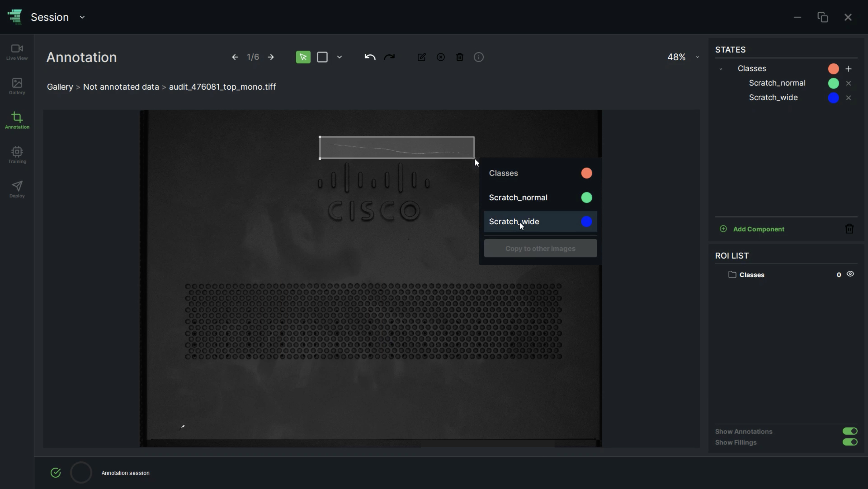Click the edit annotation pencil icon

point(422,57)
